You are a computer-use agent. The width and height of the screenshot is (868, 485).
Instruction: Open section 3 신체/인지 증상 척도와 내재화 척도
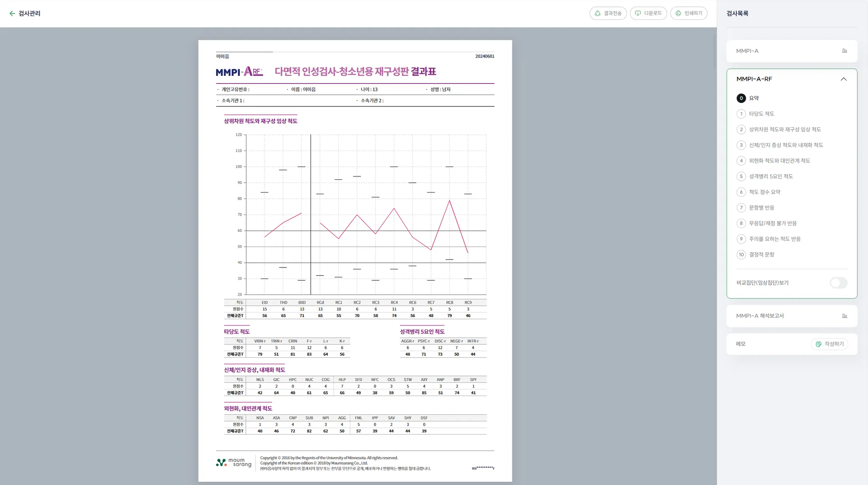coord(785,145)
